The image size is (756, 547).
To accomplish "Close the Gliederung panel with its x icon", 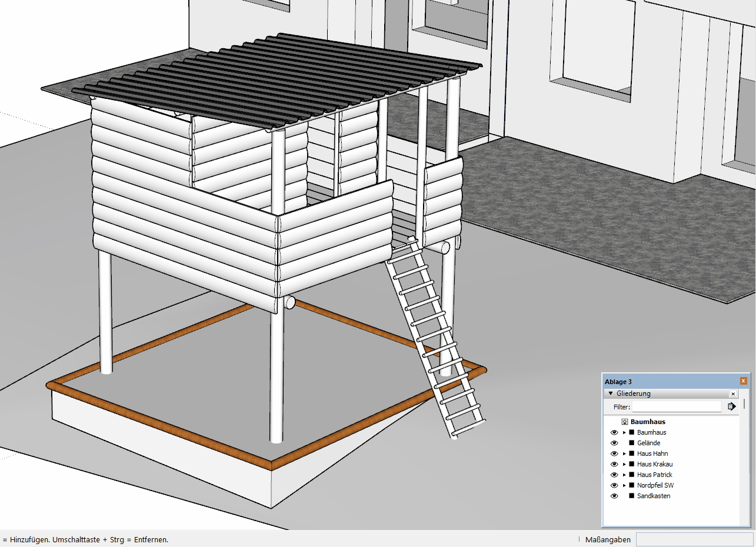I will click(733, 393).
